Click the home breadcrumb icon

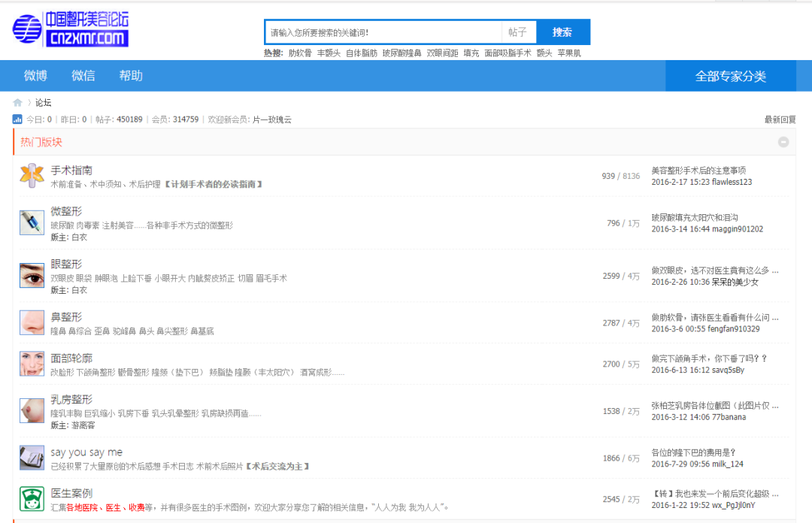point(17,103)
